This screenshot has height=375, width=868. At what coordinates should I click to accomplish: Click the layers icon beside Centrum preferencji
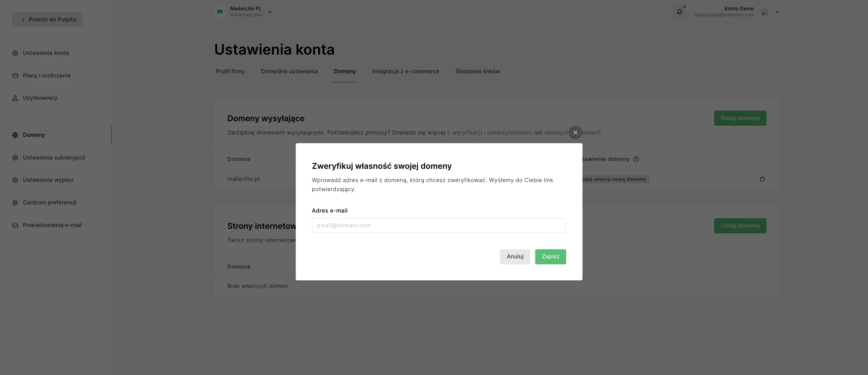[15, 203]
